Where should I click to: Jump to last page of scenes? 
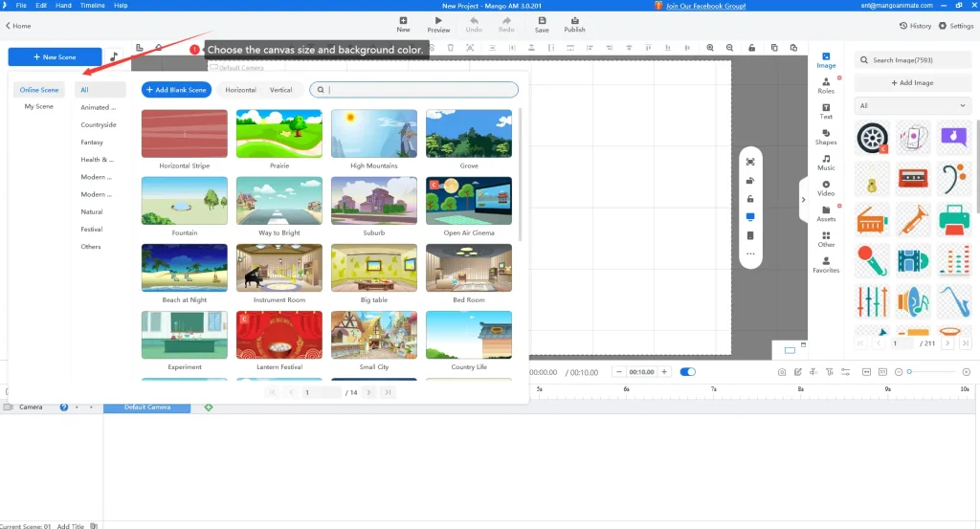click(388, 392)
